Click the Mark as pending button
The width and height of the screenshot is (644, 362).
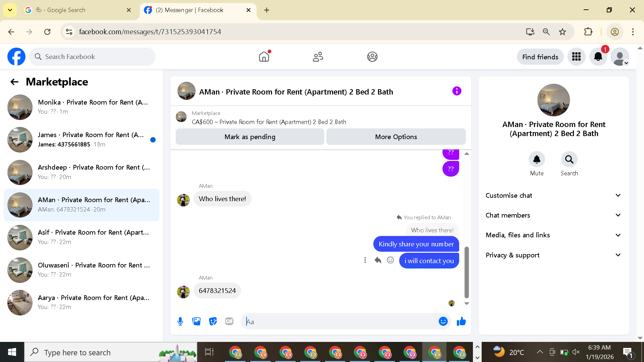250,137
